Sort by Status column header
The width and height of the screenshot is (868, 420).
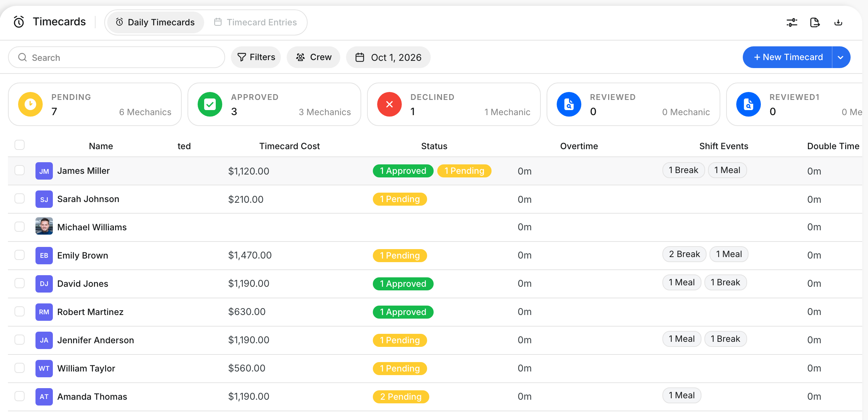(434, 146)
